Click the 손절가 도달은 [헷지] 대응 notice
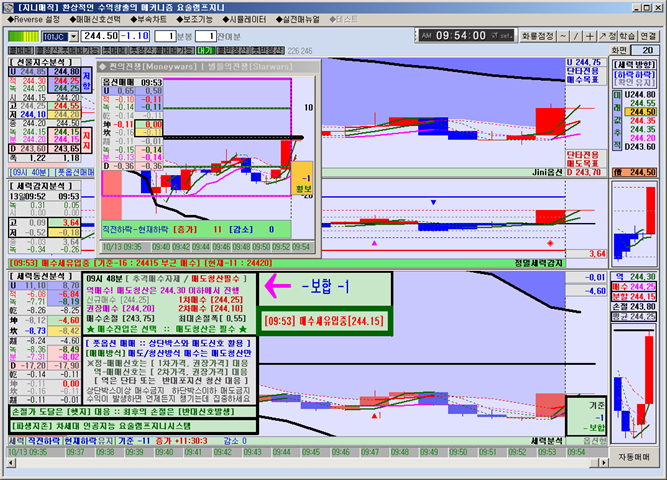 pyautogui.click(x=134, y=412)
